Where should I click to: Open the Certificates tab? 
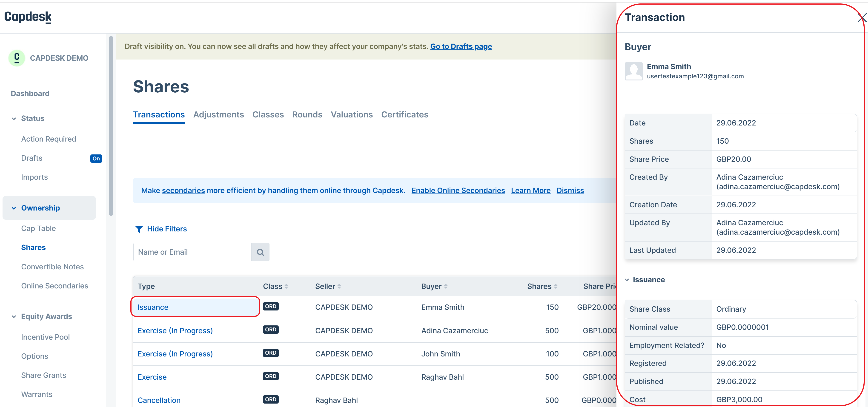click(x=404, y=114)
